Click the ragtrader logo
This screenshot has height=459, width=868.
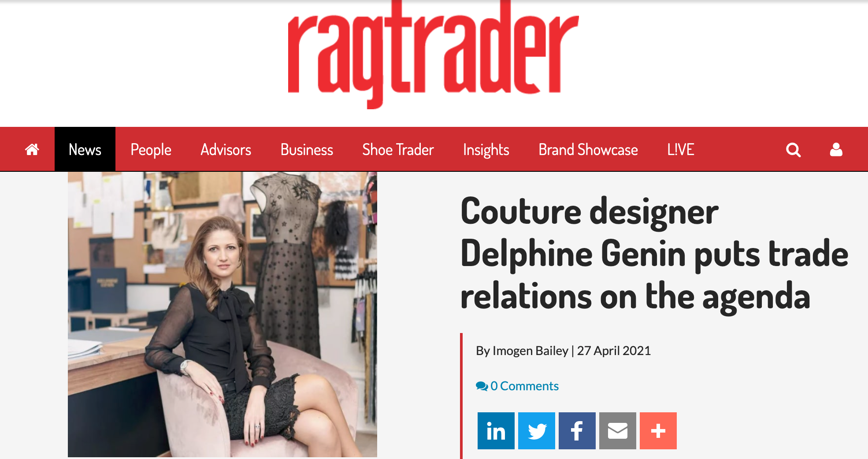tap(433, 54)
